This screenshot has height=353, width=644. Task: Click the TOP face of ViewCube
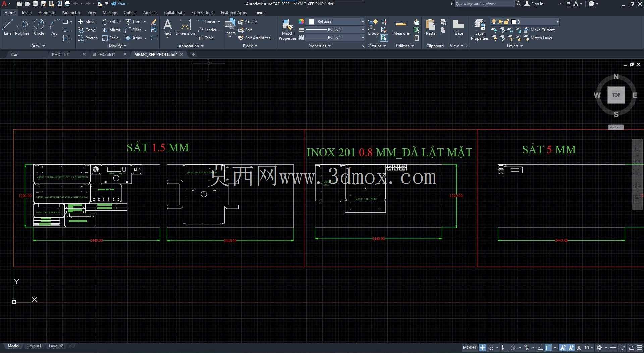point(616,95)
